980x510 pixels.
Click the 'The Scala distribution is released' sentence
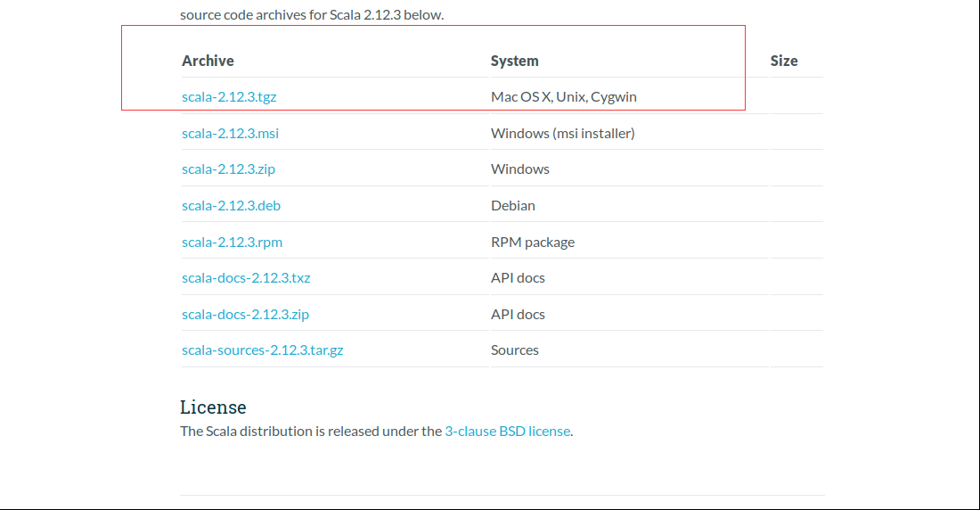[376, 432]
